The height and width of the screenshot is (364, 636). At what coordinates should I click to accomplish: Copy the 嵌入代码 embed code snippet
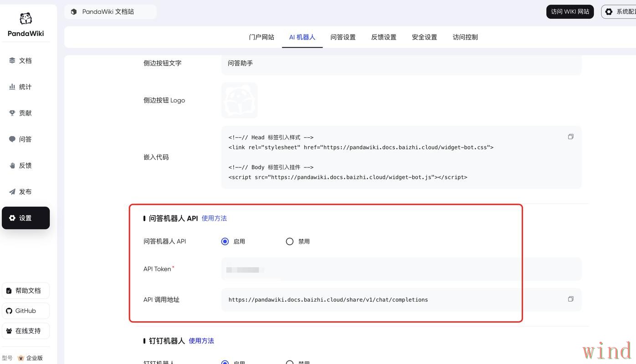570,136
